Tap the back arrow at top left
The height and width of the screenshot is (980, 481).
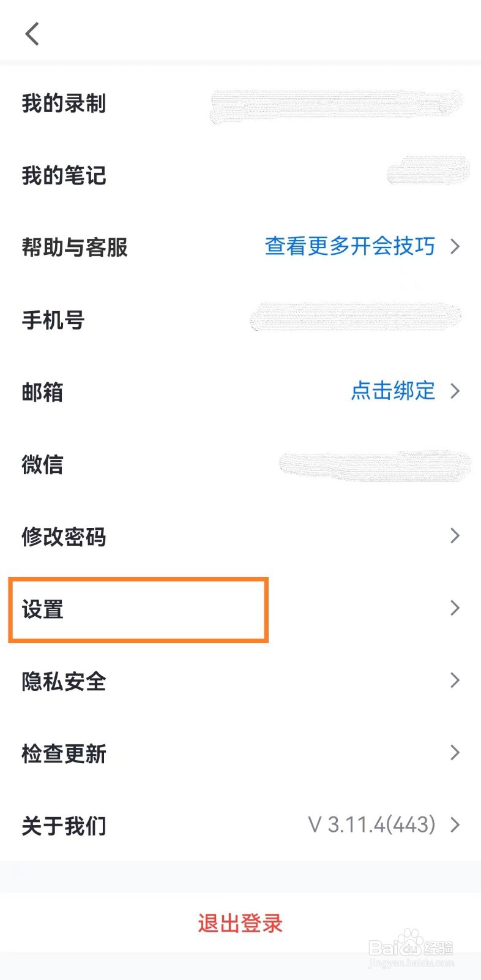[x=32, y=34]
